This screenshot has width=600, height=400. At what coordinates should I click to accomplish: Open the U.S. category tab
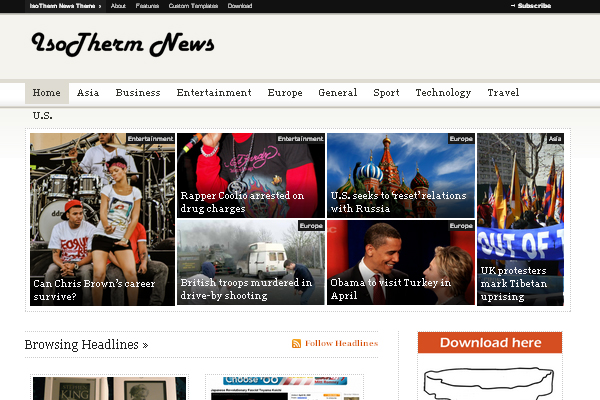point(42,116)
